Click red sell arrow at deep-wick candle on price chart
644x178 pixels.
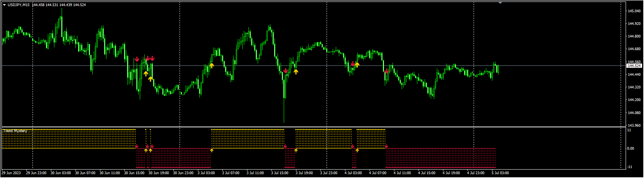[x=285, y=71]
